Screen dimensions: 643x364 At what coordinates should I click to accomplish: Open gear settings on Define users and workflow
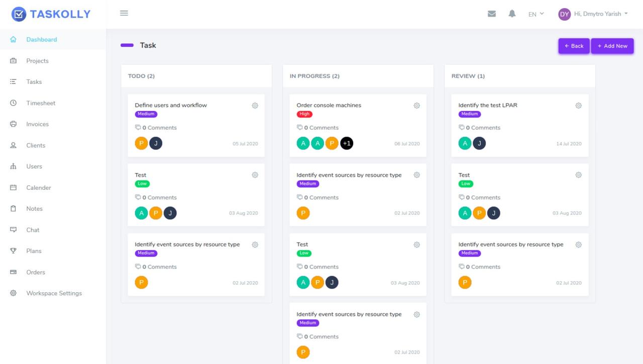coord(255,105)
